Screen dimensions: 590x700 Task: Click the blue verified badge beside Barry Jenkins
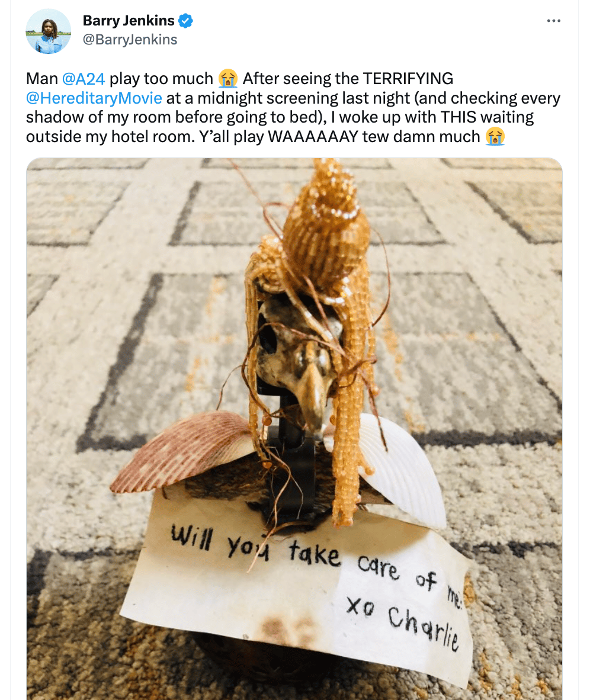(185, 21)
